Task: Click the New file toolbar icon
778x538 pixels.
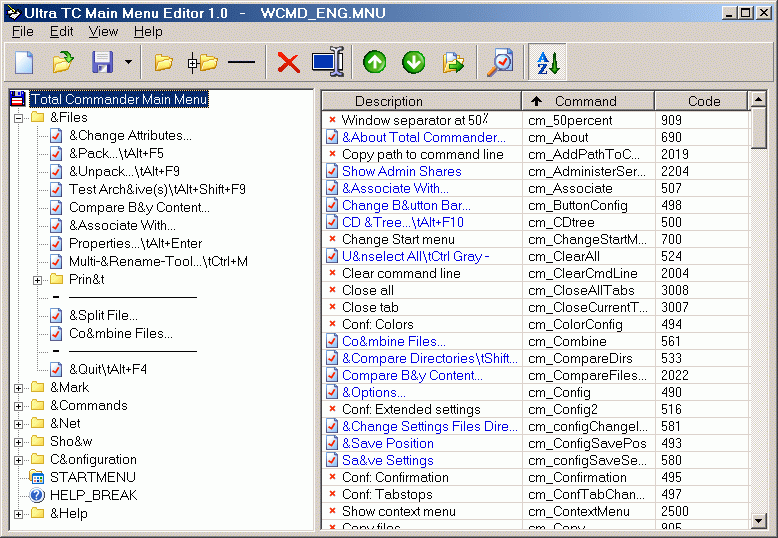Action: (x=24, y=63)
